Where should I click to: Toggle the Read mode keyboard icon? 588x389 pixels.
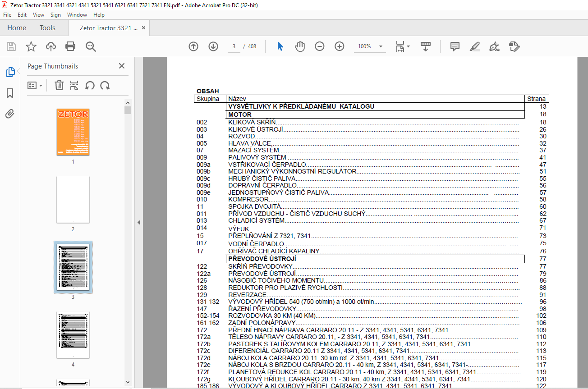[x=426, y=46]
